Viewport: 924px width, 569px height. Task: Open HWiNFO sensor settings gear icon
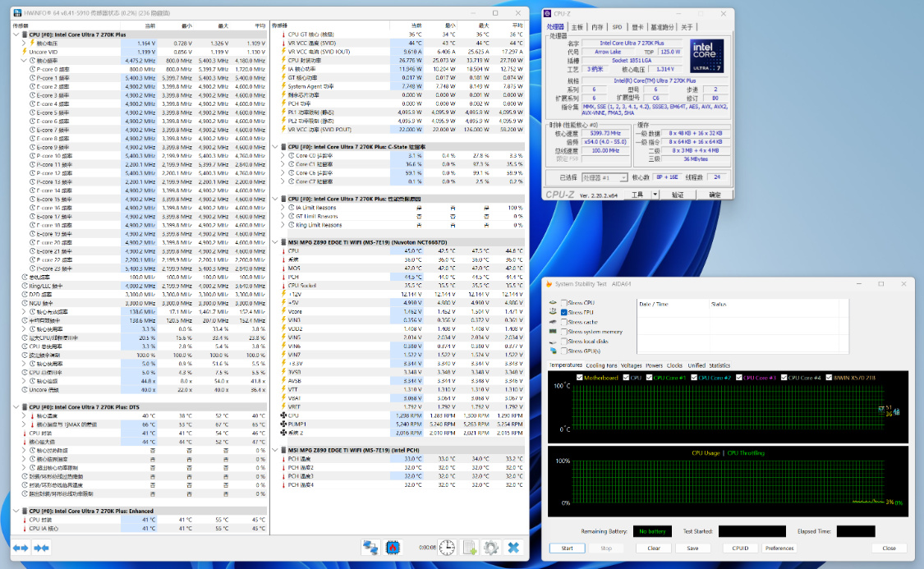(491, 548)
